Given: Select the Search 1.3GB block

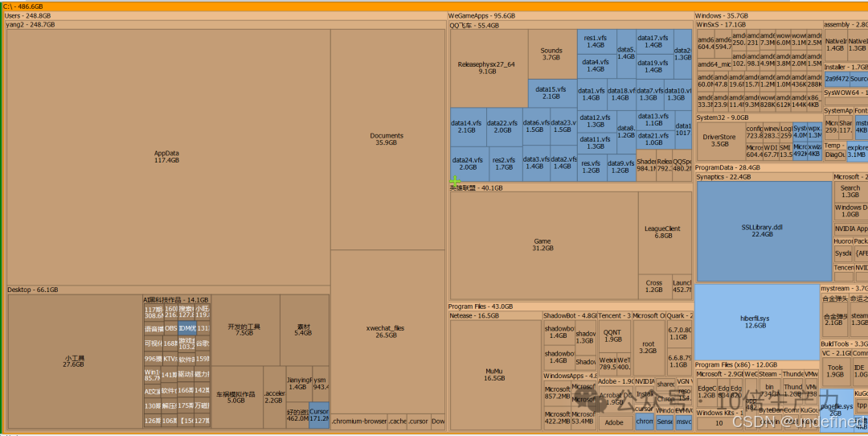Looking at the screenshot, I should click(x=851, y=191).
